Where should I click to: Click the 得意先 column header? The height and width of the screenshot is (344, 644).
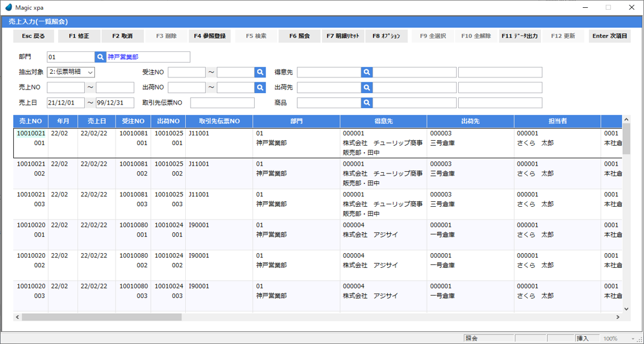383,122
